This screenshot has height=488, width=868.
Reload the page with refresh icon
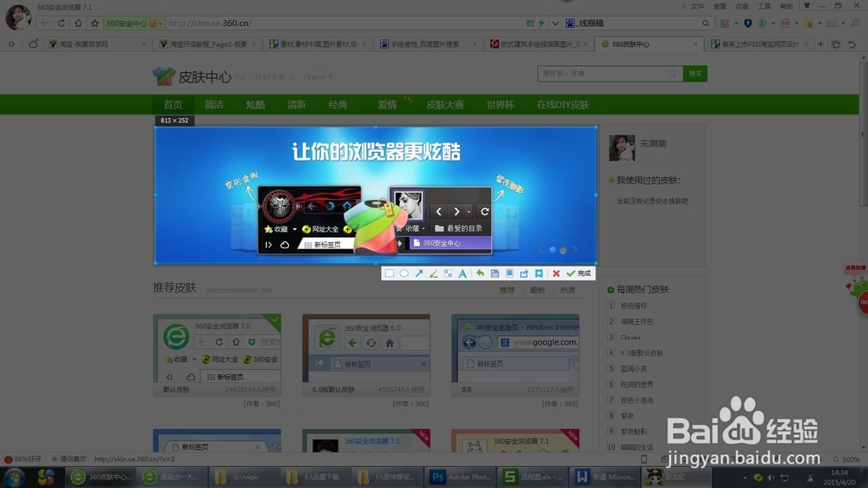(x=61, y=23)
